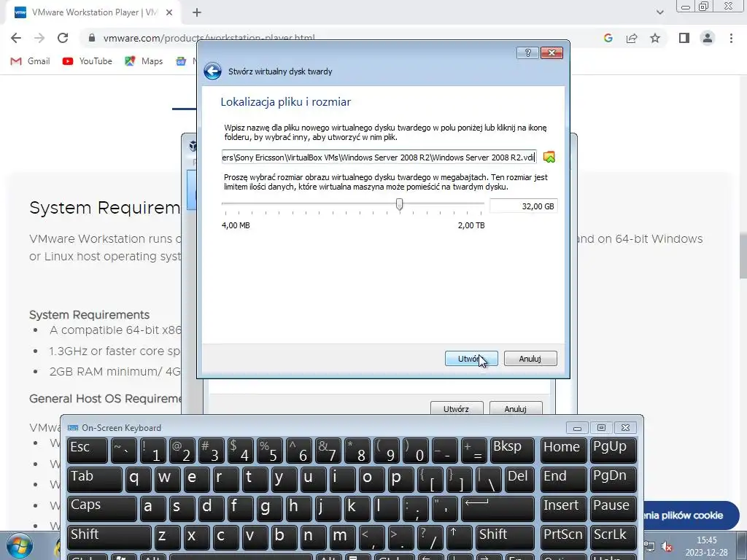Click Del key on On-Screen Keyboard
The height and width of the screenshot is (560, 747).
pyautogui.click(x=519, y=480)
